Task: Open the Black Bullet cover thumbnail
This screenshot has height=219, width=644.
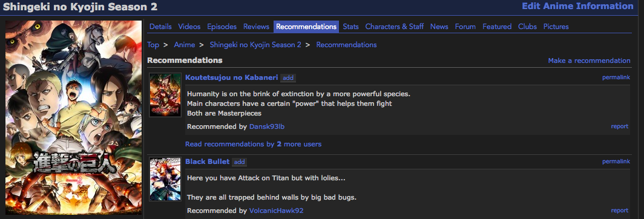Action: [165, 179]
